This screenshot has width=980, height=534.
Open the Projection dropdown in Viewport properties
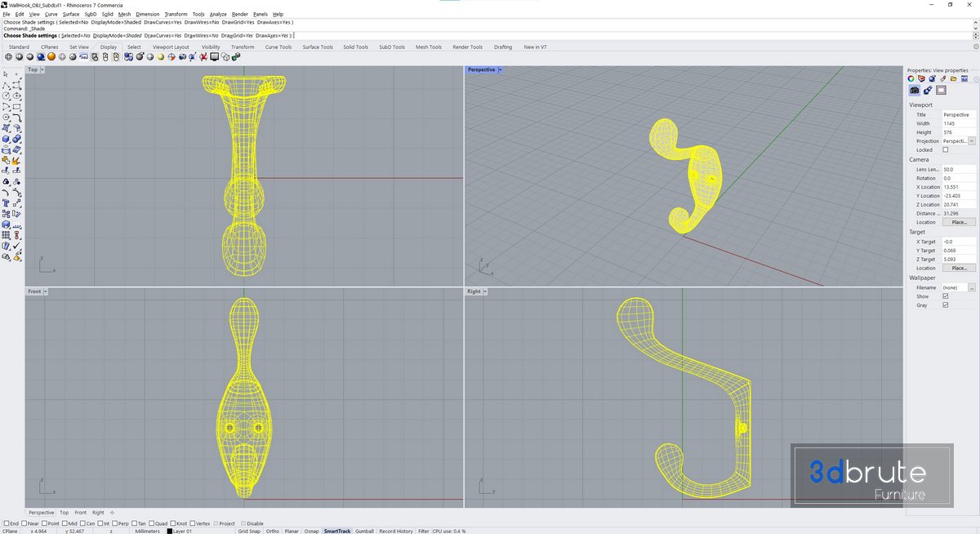pos(972,141)
